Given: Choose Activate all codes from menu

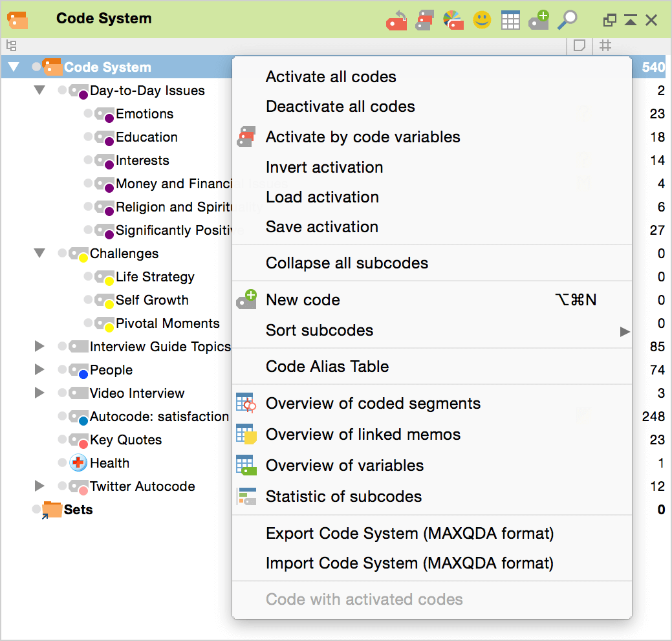Looking at the screenshot, I should [x=331, y=77].
